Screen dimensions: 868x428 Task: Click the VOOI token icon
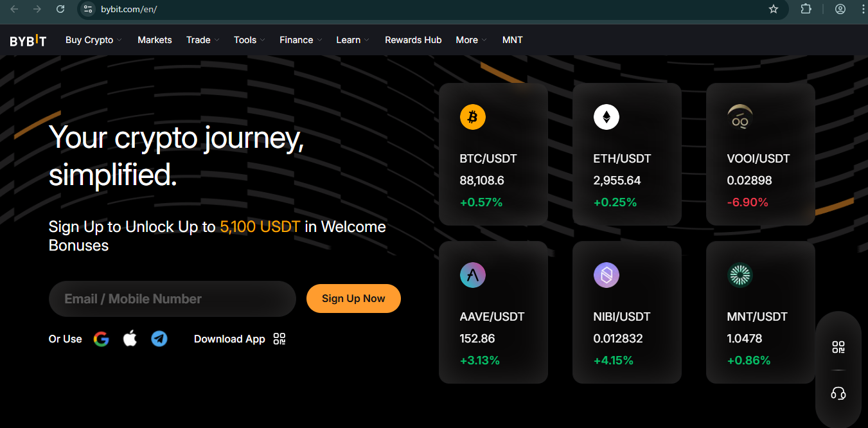point(740,118)
